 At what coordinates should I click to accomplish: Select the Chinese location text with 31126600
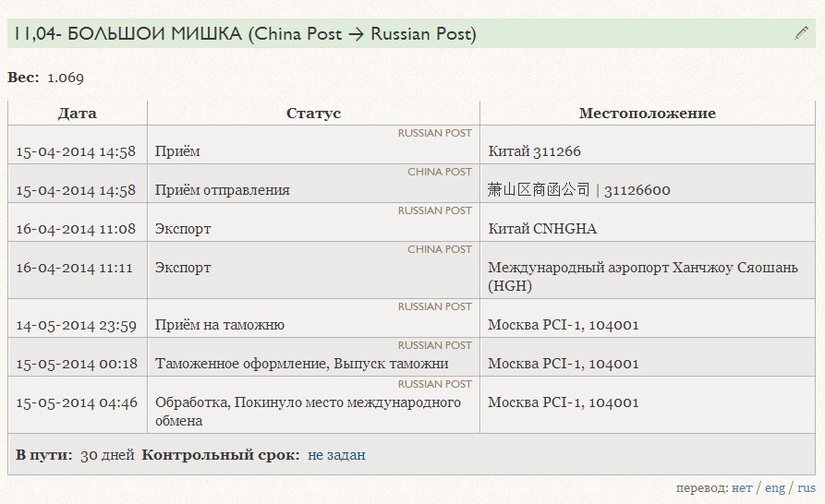(x=578, y=190)
